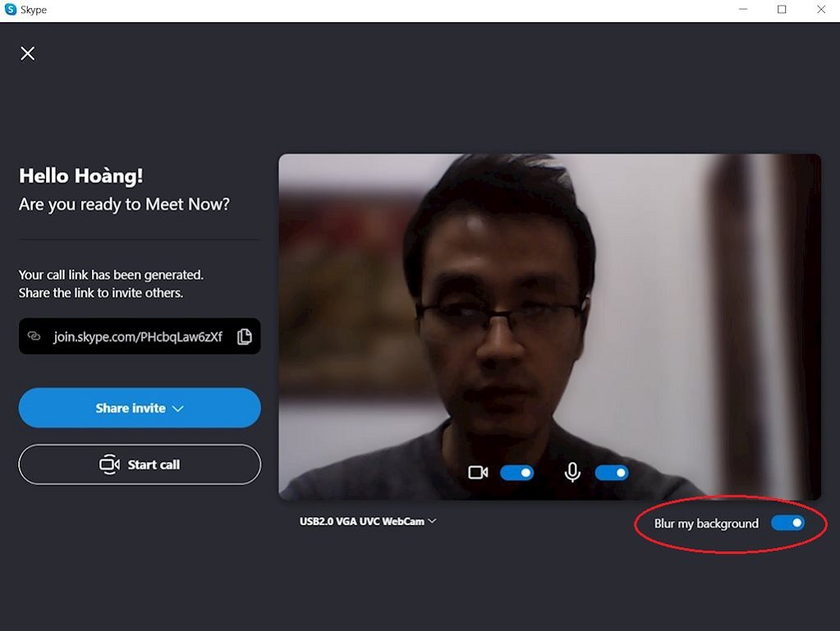The height and width of the screenshot is (631, 840).
Task: Open the USB2.0 VGA UVC WebCam dropdown
Action: pos(367,521)
